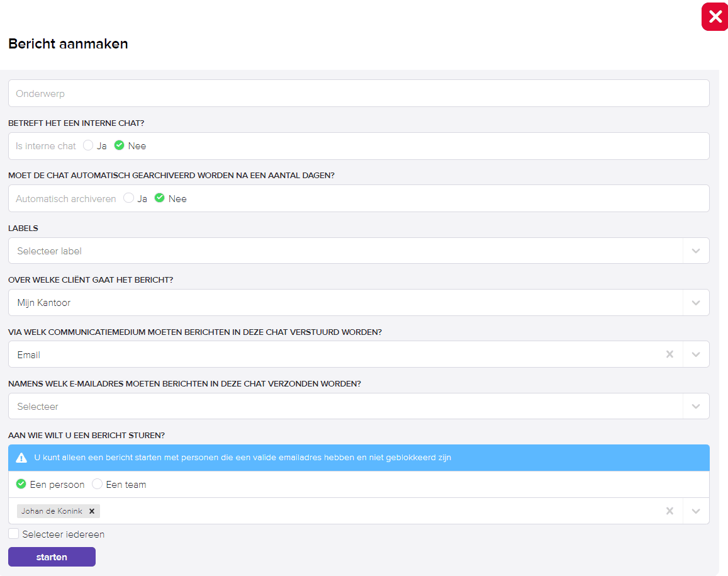Click the blue valid email address notice
The width and height of the screenshot is (728, 576).
pos(359,458)
